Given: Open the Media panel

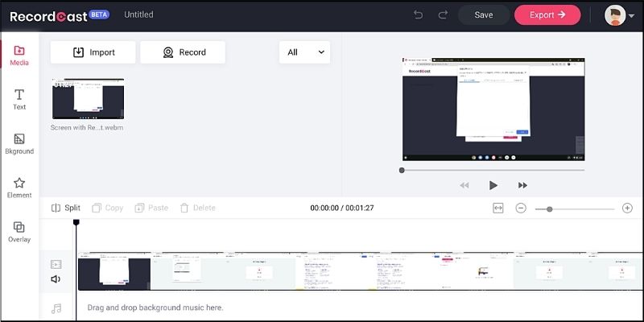Looking at the screenshot, I should [x=19, y=56].
